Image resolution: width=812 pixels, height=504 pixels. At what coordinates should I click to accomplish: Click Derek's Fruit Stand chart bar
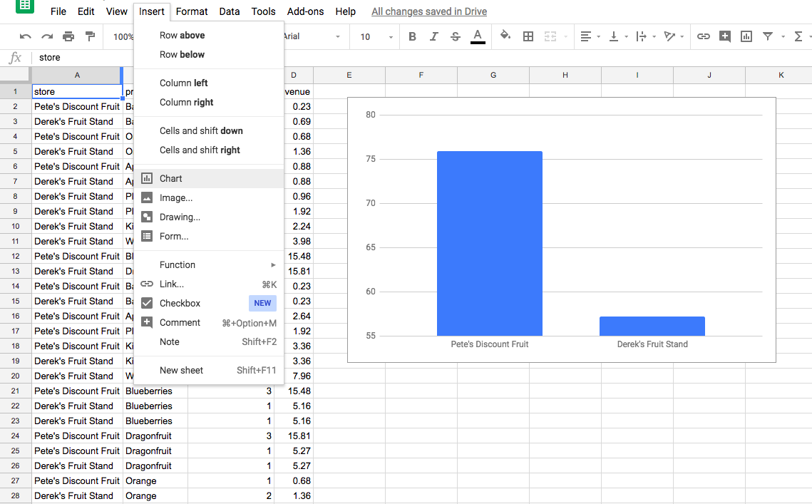point(652,326)
